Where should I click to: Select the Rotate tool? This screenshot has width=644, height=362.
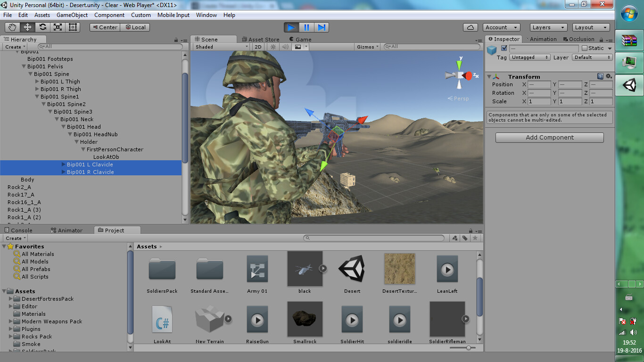42,27
